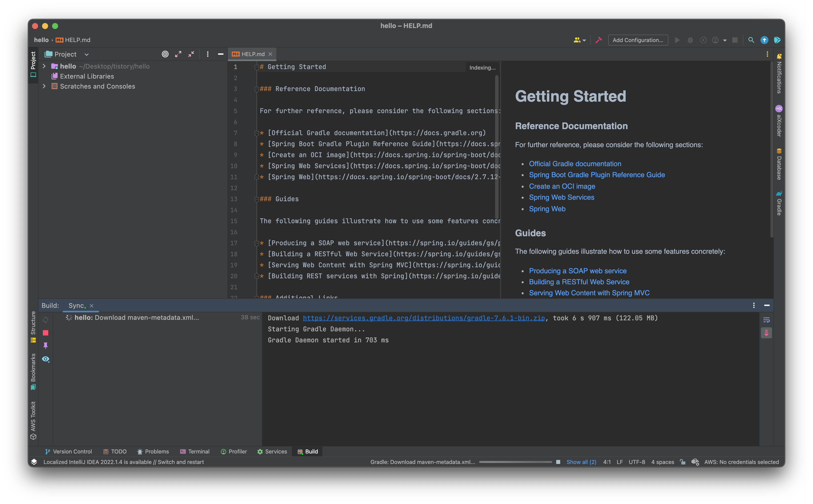
Task: Fold the Reference Documentation section at line 3
Action: [x=256, y=89]
